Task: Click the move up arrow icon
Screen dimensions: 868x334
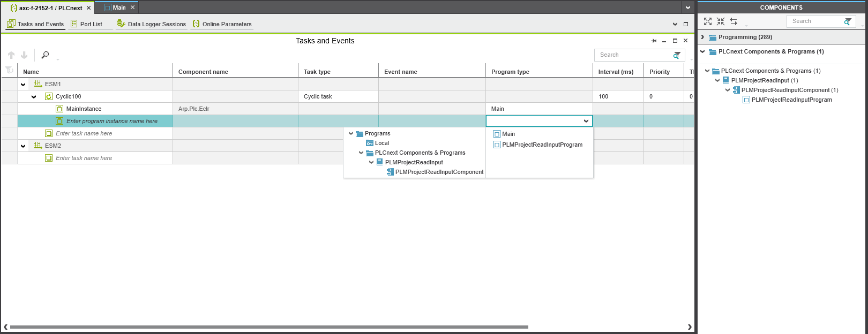Action: [11, 55]
